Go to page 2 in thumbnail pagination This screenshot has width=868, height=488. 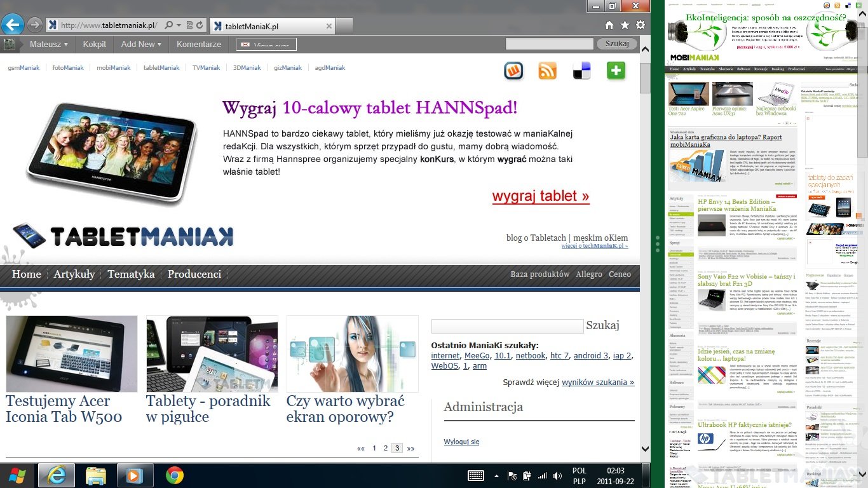[385, 448]
